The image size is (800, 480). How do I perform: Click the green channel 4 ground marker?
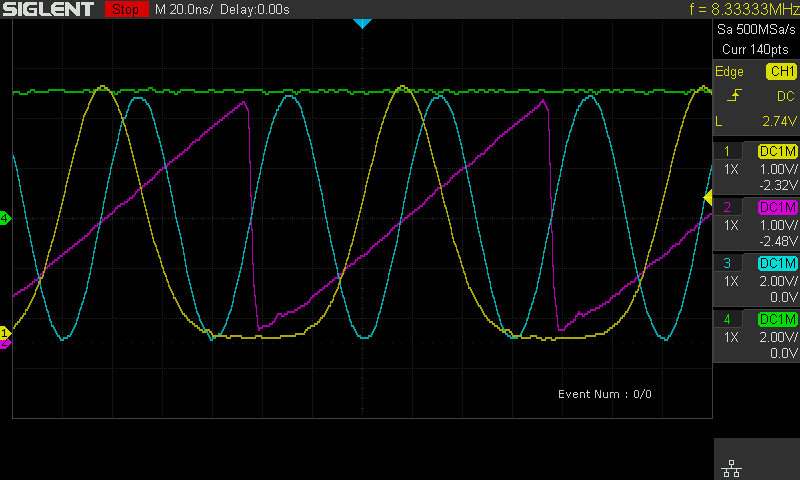pos(5,219)
